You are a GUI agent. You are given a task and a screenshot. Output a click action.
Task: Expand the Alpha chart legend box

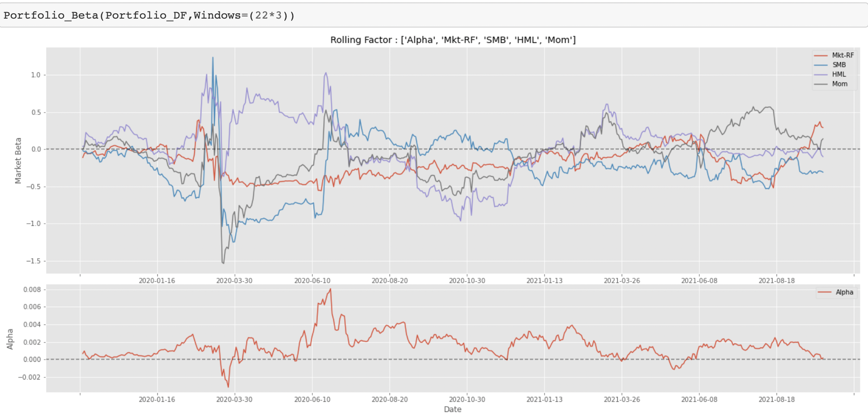point(836,292)
